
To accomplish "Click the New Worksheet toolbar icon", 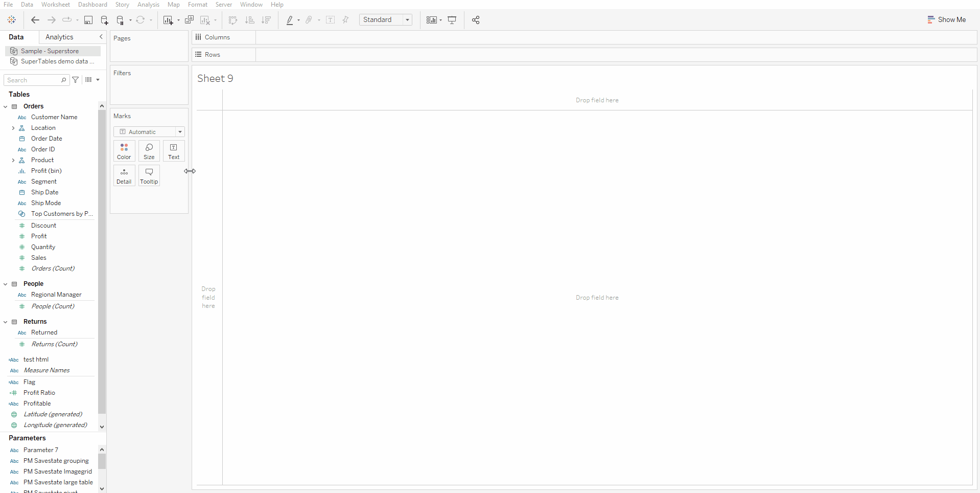I will [168, 20].
